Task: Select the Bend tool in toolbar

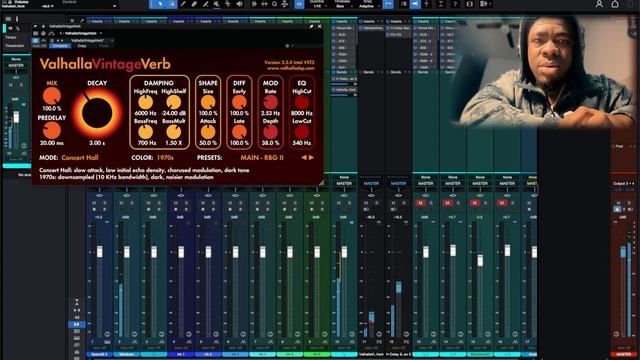Action: [228, 4]
